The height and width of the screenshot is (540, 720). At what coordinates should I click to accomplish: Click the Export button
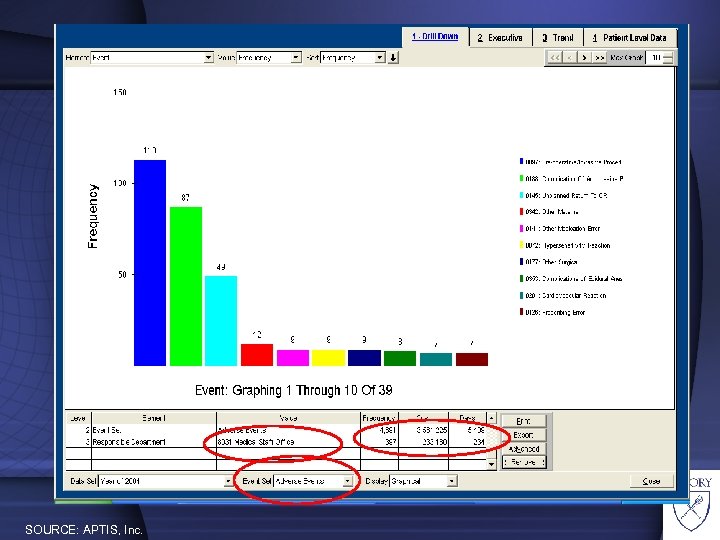pyautogui.click(x=523, y=434)
